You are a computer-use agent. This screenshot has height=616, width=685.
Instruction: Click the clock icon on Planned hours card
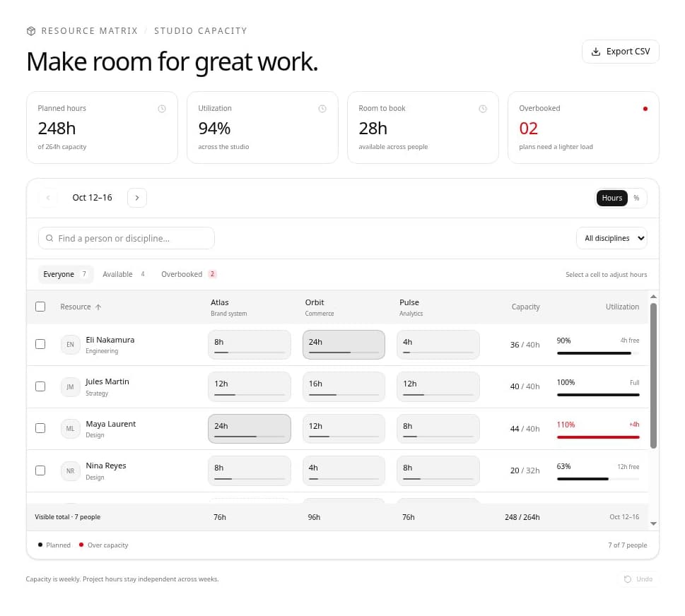coord(162,109)
